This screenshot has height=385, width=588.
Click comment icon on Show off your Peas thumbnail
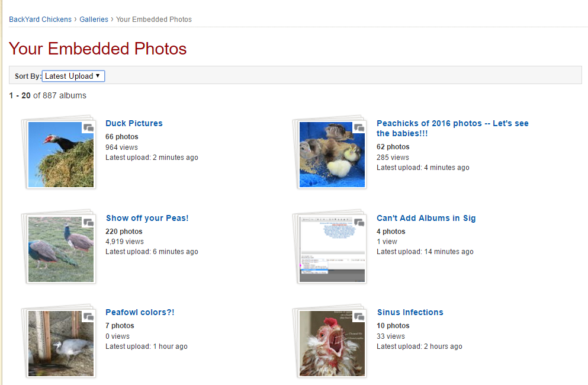[88, 223]
